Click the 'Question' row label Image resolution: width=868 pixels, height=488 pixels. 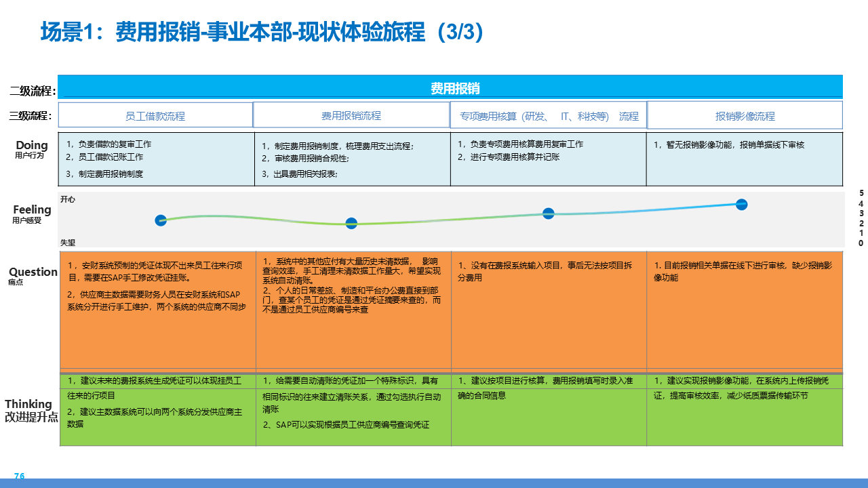click(x=33, y=272)
